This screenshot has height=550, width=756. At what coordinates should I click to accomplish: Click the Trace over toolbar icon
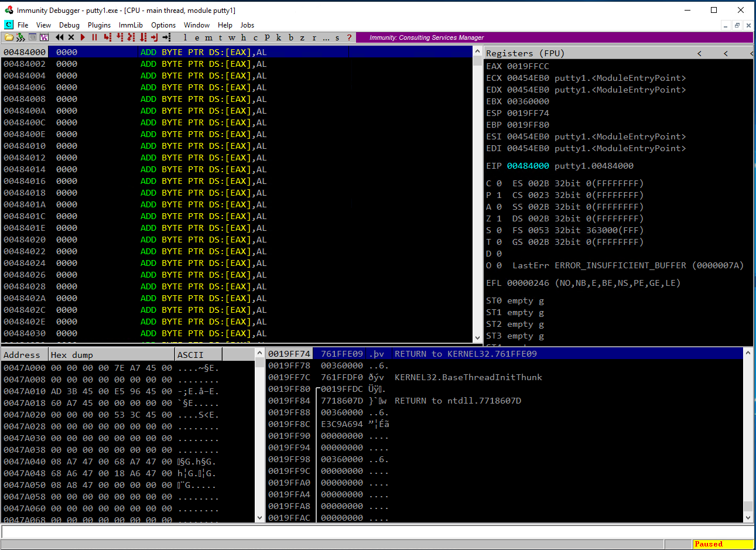pos(143,37)
